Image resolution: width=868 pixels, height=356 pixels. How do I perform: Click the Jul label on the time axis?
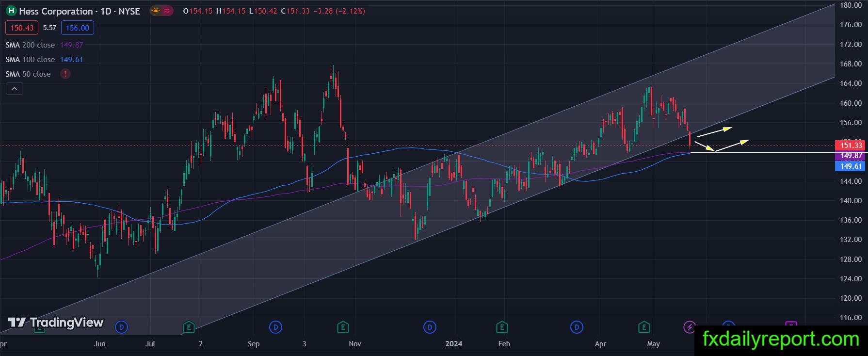point(150,343)
